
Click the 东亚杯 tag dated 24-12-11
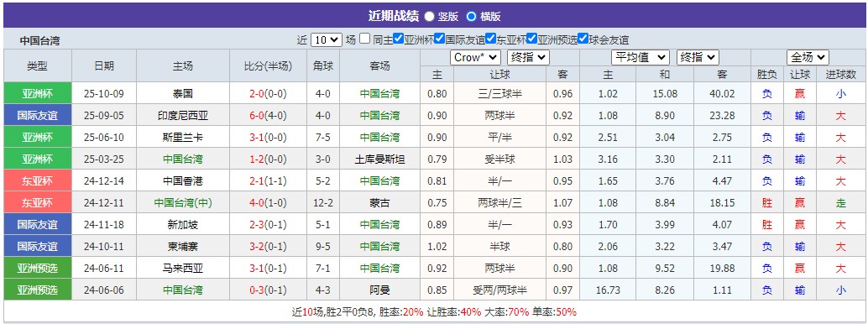pyautogui.click(x=38, y=203)
